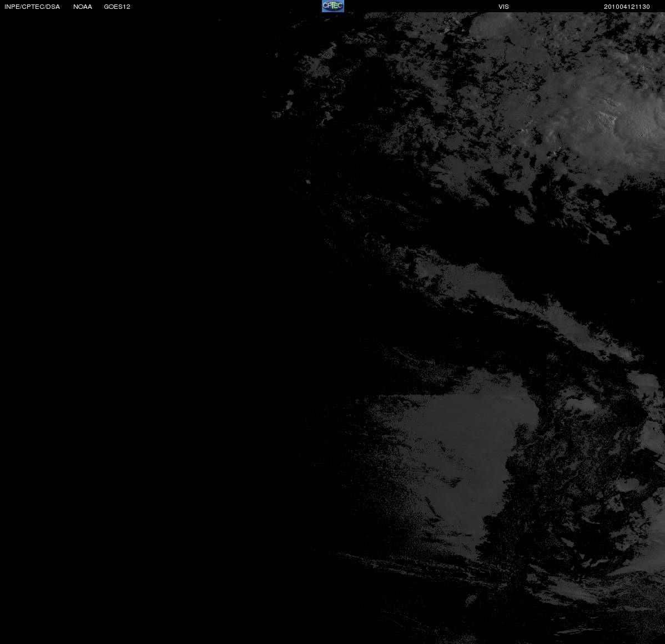Image resolution: width=665 pixels, height=644 pixels.
Task: Click the INPE/CPTEC/DSA label
Action: coord(32,7)
